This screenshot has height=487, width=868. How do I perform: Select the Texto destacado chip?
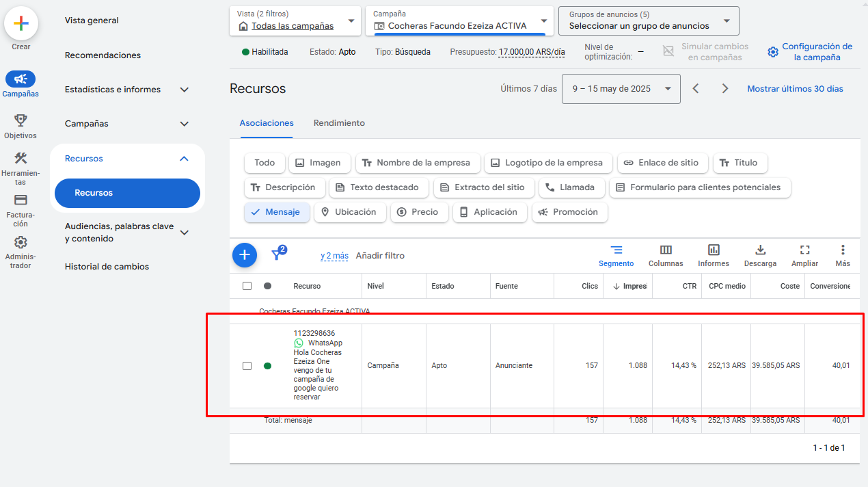point(379,187)
